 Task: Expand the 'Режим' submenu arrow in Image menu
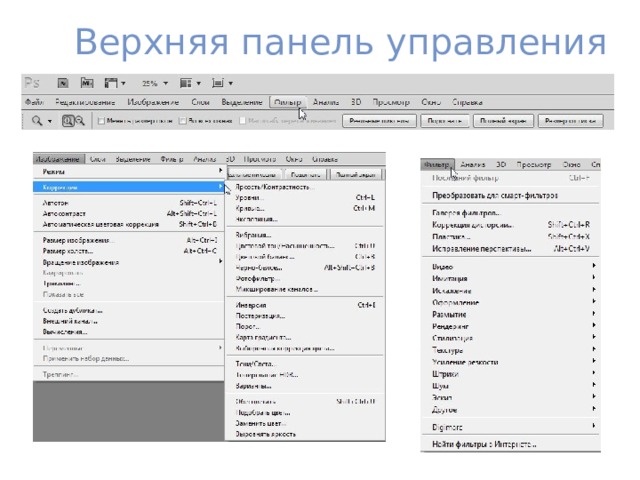click(x=220, y=171)
